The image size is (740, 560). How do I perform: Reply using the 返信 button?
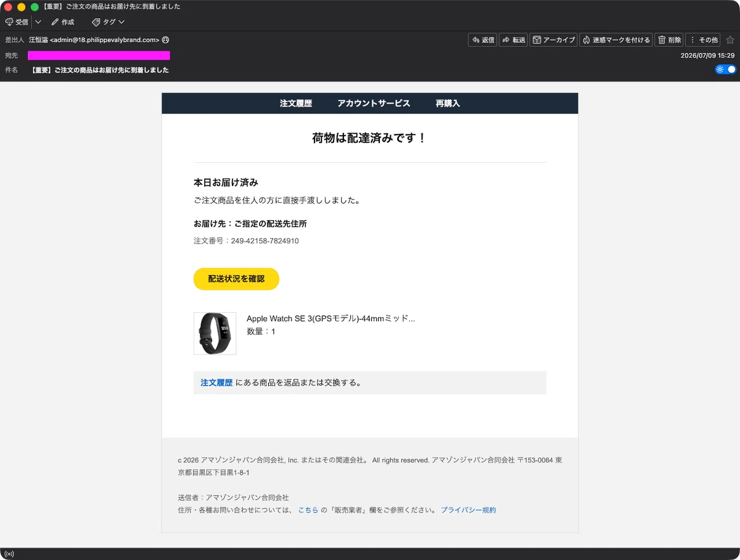(482, 40)
